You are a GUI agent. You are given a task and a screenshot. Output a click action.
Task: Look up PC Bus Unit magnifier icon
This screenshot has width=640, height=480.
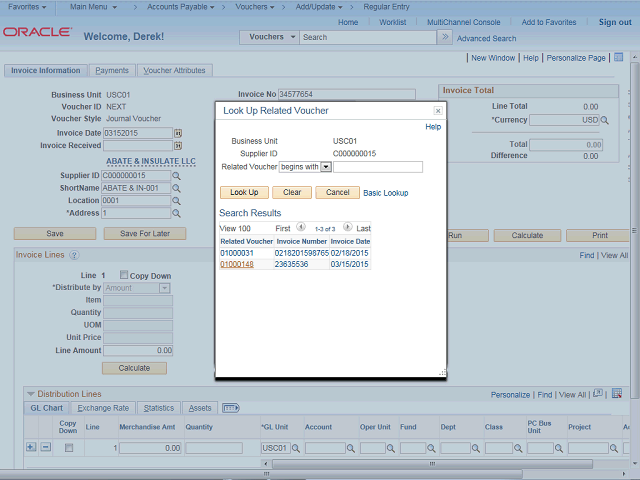pyautogui.click(x=559, y=448)
